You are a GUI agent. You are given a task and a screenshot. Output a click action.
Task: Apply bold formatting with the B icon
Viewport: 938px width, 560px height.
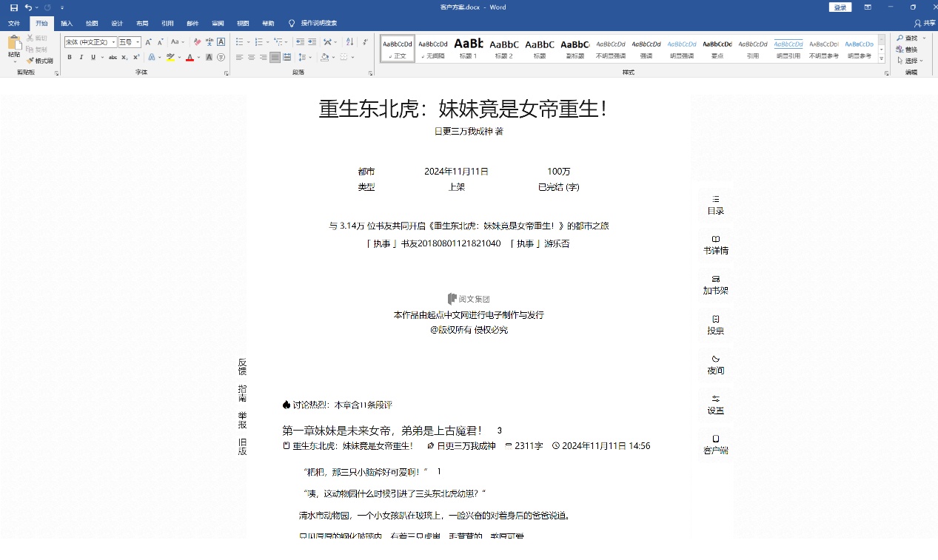point(70,57)
